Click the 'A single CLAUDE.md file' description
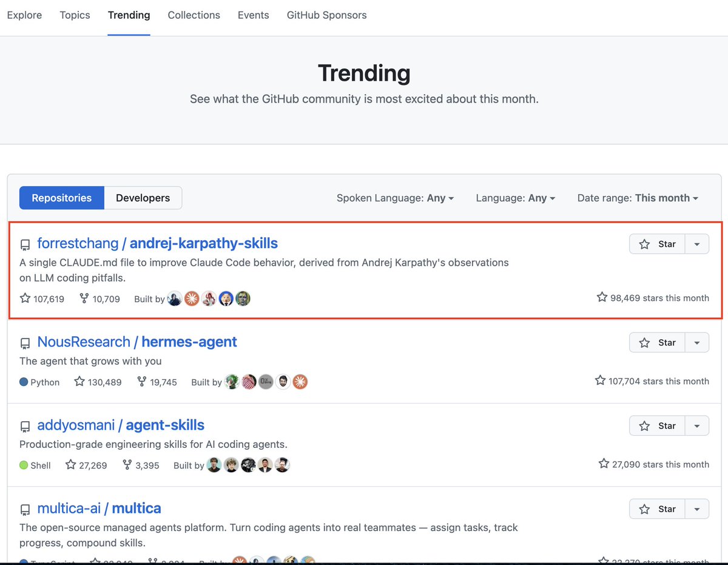The width and height of the screenshot is (728, 565). pyautogui.click(x=265, y=270)
